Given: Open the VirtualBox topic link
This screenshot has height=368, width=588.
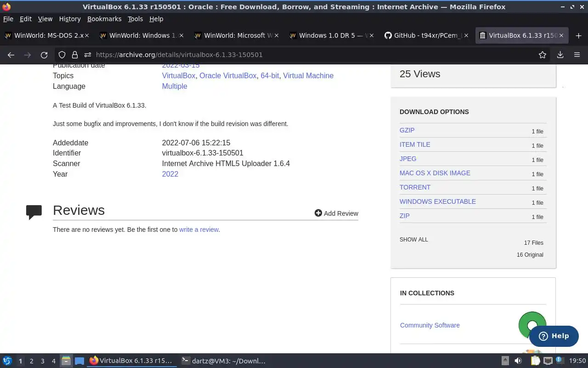Looking at the screenshot, I should (179, 75).
